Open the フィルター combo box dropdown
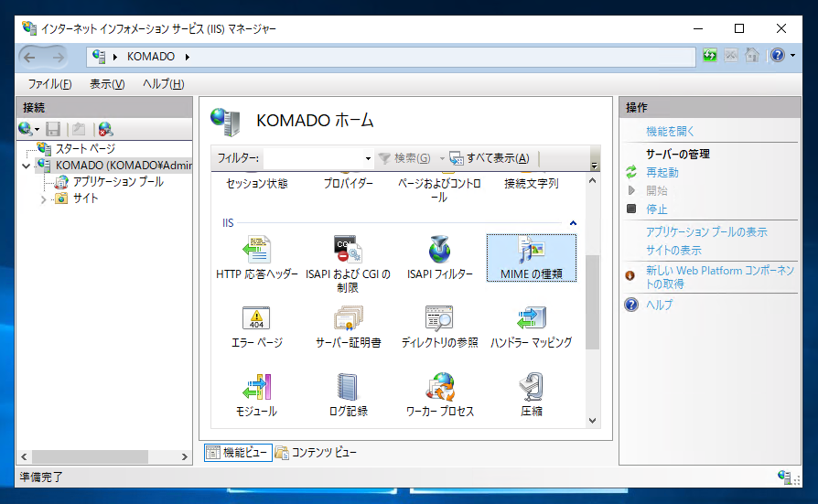Viewport: 818px width, 504px height. 368,158
